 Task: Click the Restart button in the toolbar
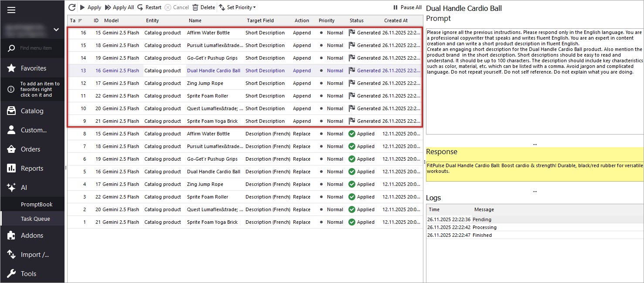150,7
